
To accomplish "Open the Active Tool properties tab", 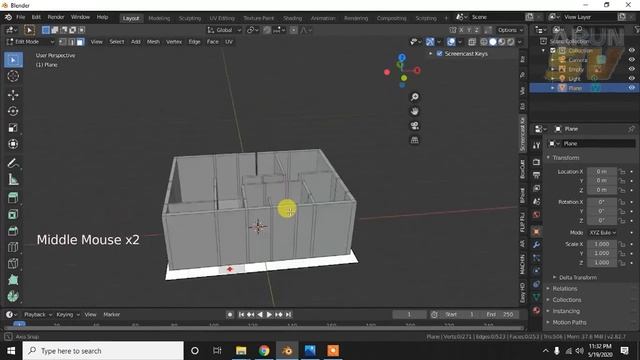I will 536,145.
